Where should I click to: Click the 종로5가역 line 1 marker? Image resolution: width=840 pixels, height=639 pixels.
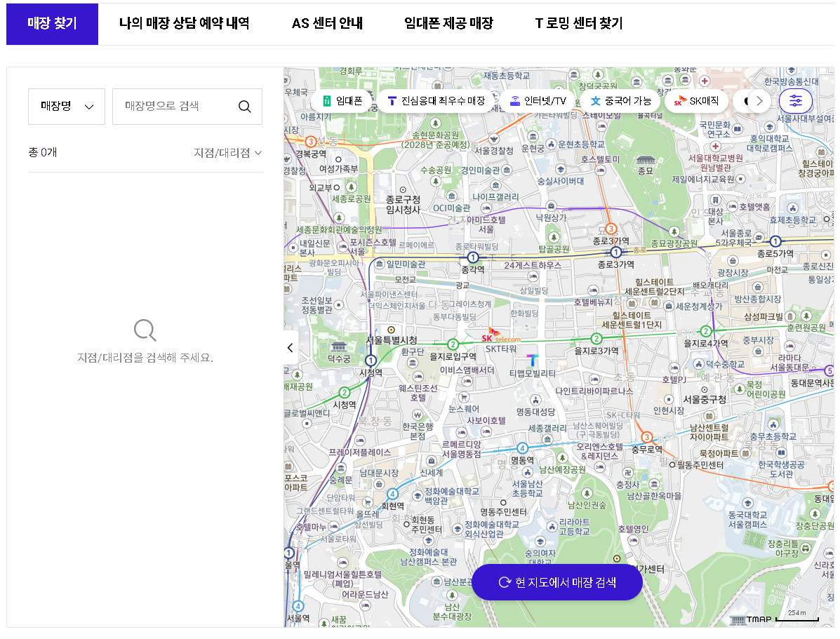(775, 241)
